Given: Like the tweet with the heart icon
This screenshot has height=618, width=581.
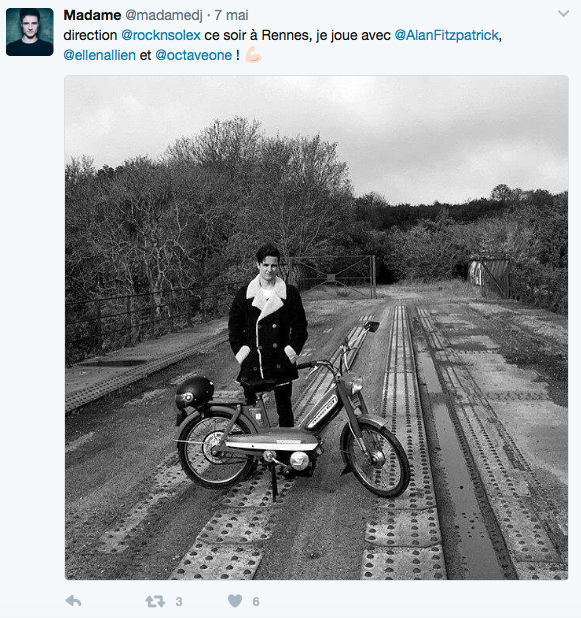Looking at the screenshot, I should point(235,601).
